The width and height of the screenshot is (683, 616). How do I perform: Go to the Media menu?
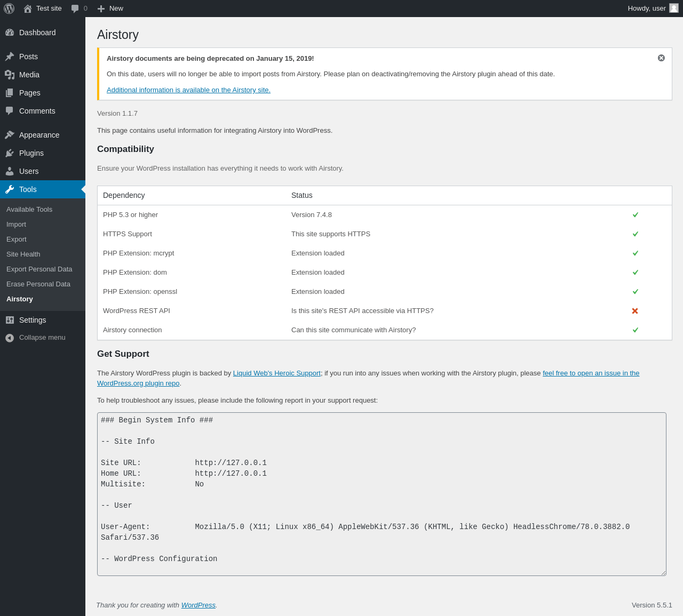coord(43,75)
